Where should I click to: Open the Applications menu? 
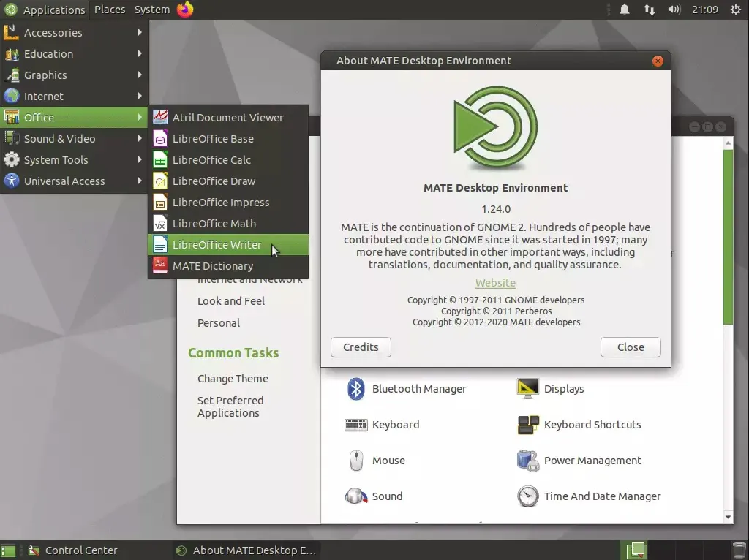(45, 10)
